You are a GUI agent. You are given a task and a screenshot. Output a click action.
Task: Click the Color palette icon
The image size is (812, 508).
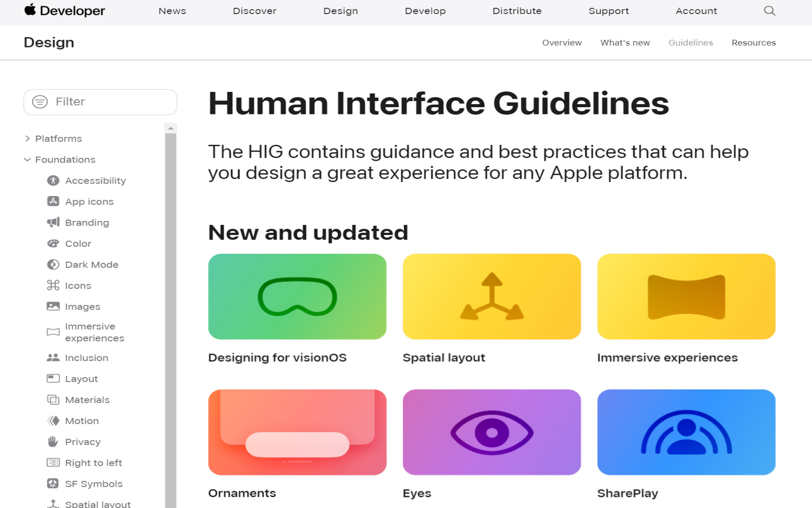pyautogui.click(x=53, y=243)
